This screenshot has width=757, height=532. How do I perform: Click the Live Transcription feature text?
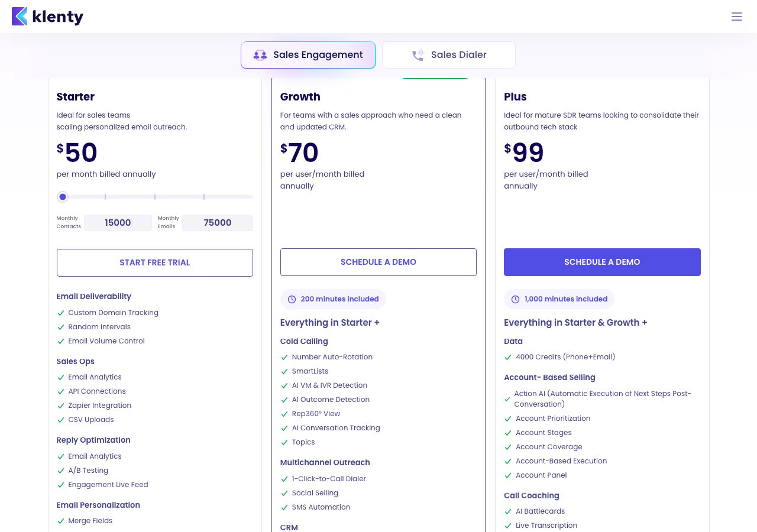point(546,525)
